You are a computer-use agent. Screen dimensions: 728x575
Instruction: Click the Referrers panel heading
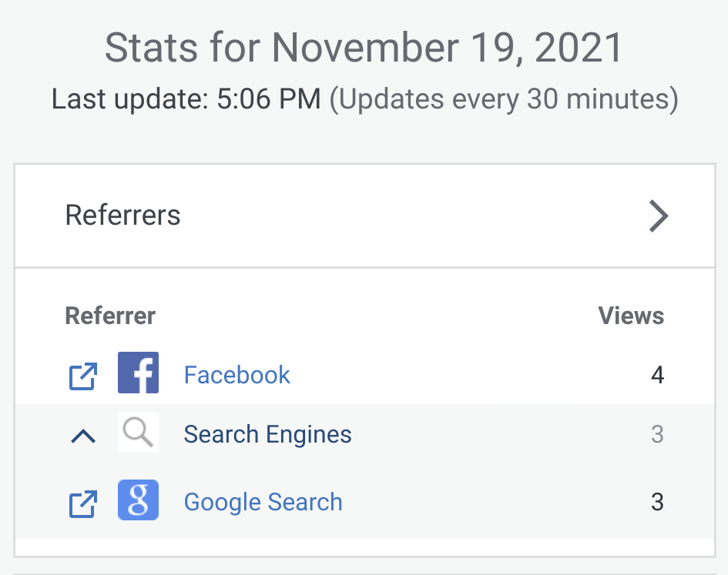point(122,216)
